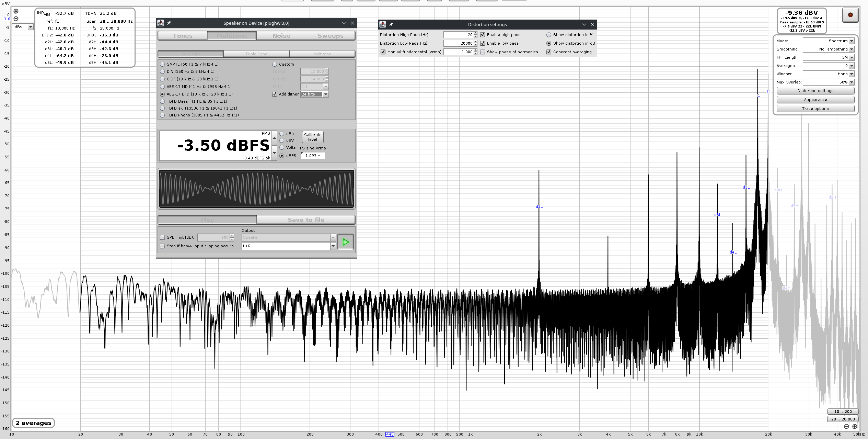The width and height of the screenshot is (868, 439).
Task: Select SMPTE (60 Hz & 7 kHz 4:1) signal
Action: [x=162, y=64]
